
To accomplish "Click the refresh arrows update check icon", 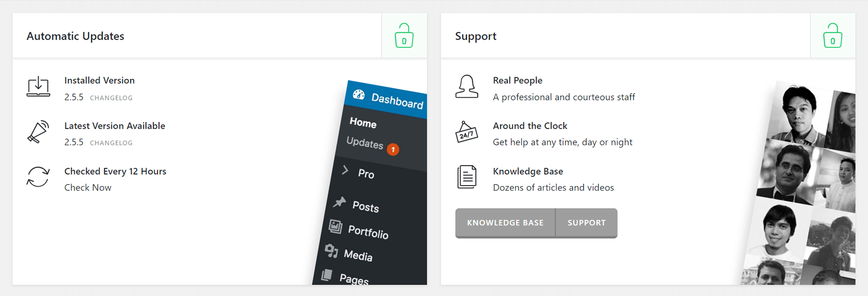I will [x=38, y=177].
